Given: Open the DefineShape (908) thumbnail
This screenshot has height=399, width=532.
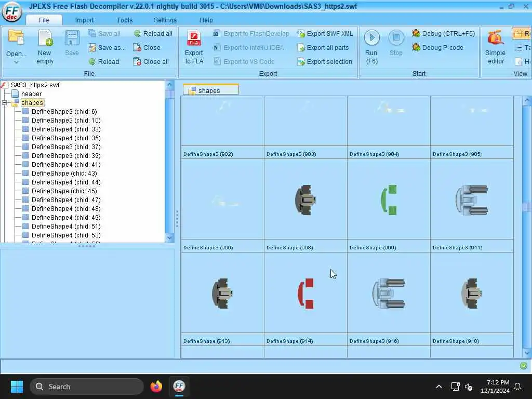Looking at the screenshot, I should 305,199.
